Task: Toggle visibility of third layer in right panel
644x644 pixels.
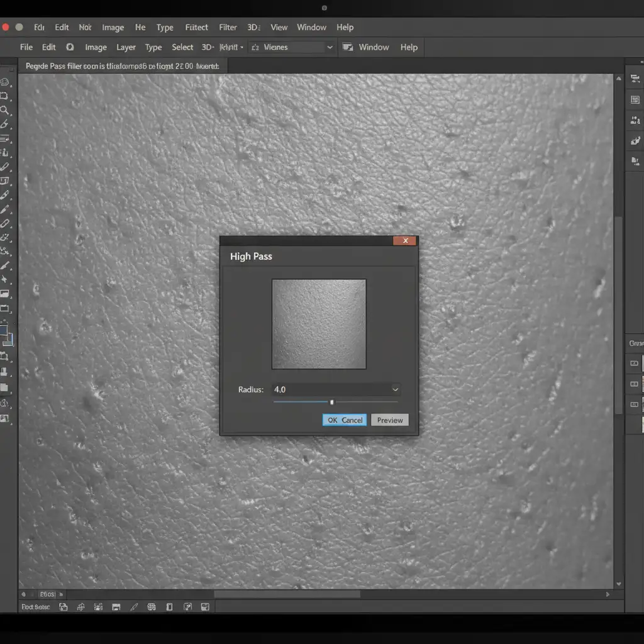Action: pos(634,404)
